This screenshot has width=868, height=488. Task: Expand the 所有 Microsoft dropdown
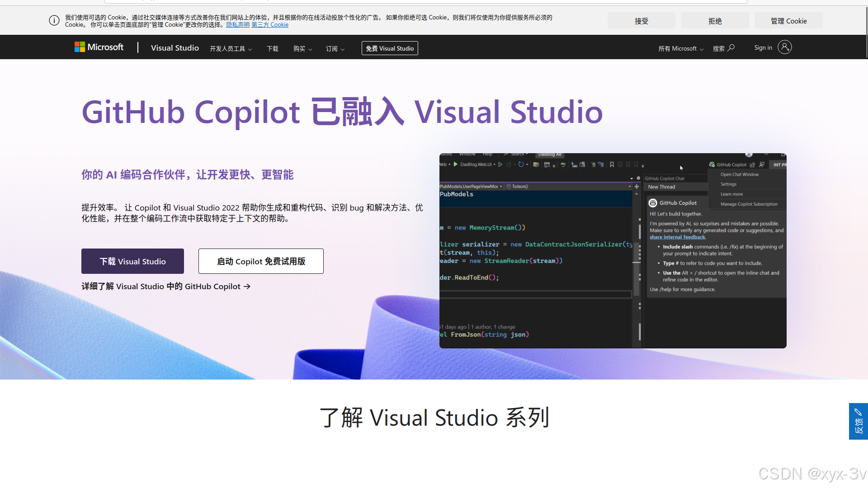tap(681, 48)
